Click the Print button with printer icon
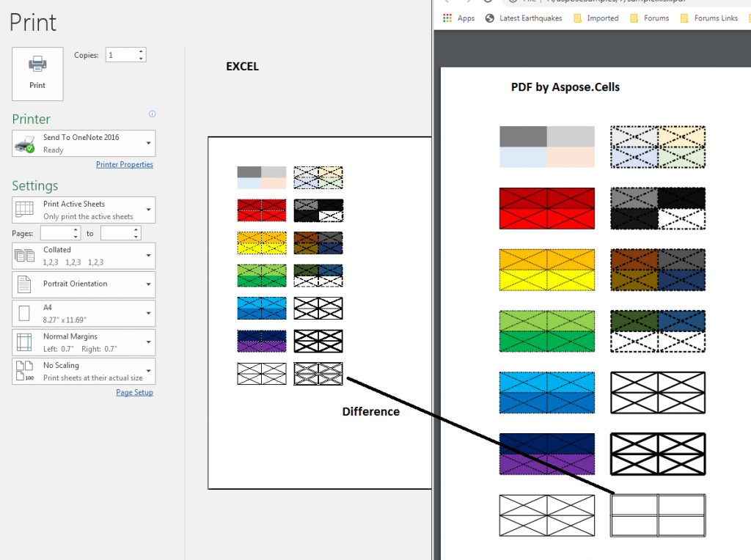This screenshot has height=560, width=751. (x=37, y=74)
